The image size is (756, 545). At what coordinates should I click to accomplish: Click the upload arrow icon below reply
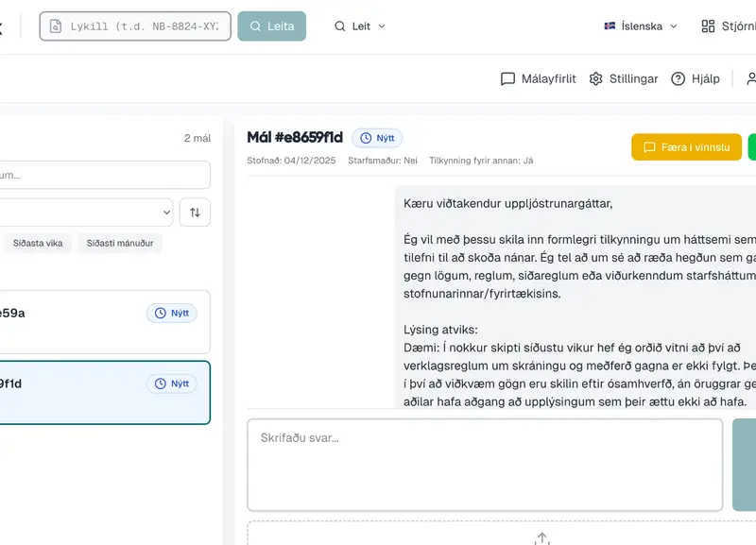(x=541, y=538)
